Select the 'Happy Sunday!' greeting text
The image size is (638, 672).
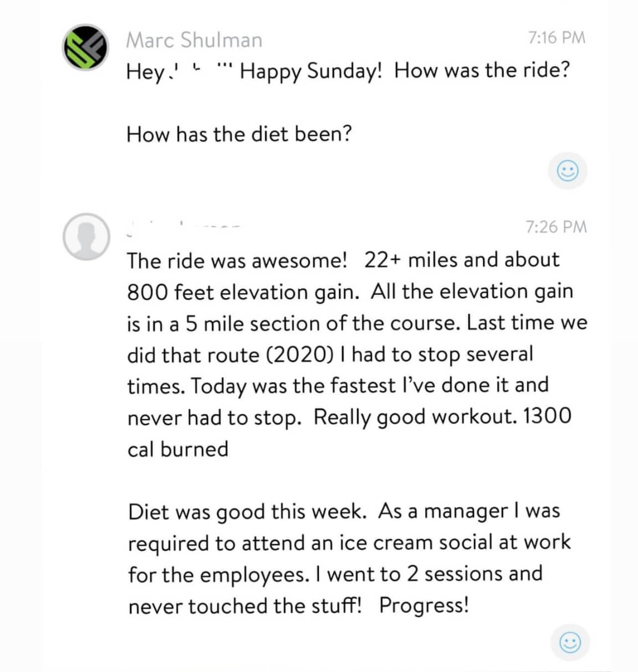[311, 71]
